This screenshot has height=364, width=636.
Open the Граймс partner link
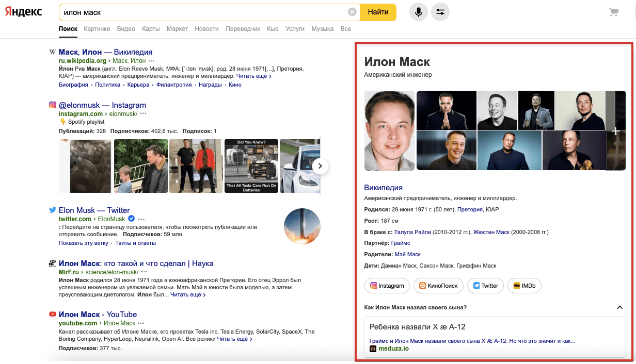tap(401, 243)
